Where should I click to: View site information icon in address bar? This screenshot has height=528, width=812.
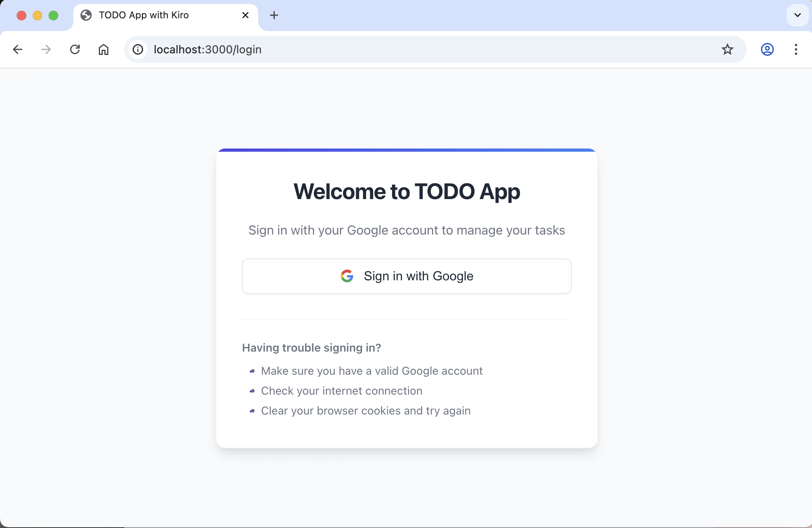tap(138, 49)
